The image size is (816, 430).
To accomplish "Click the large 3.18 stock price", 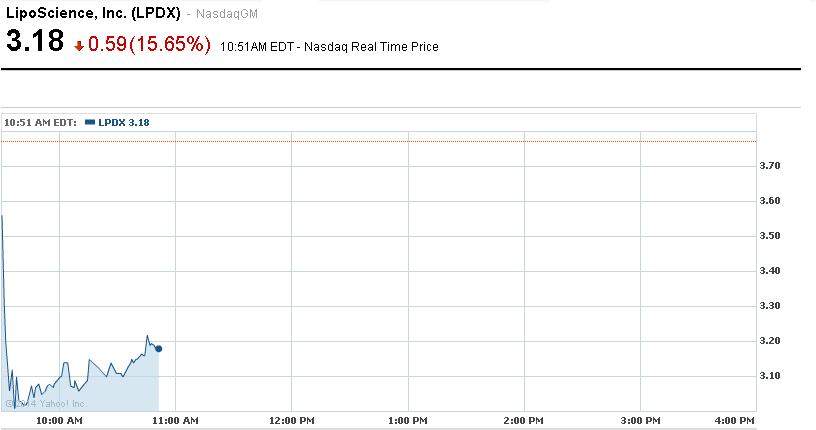I will coord(35,43).
